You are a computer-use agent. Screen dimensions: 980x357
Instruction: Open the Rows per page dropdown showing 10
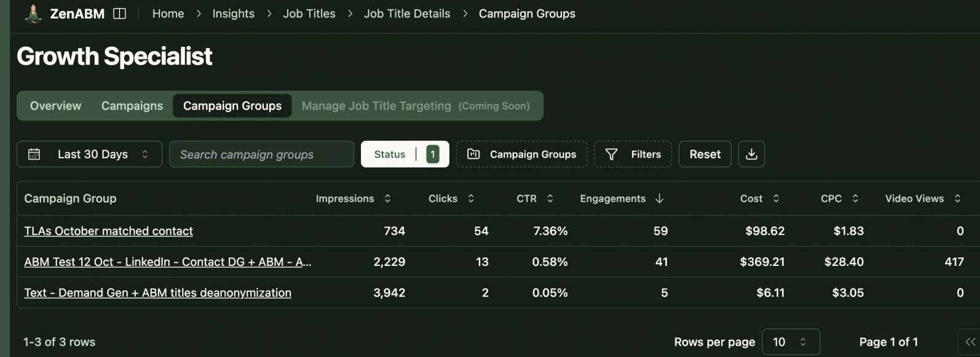click(x=791, y=341)
